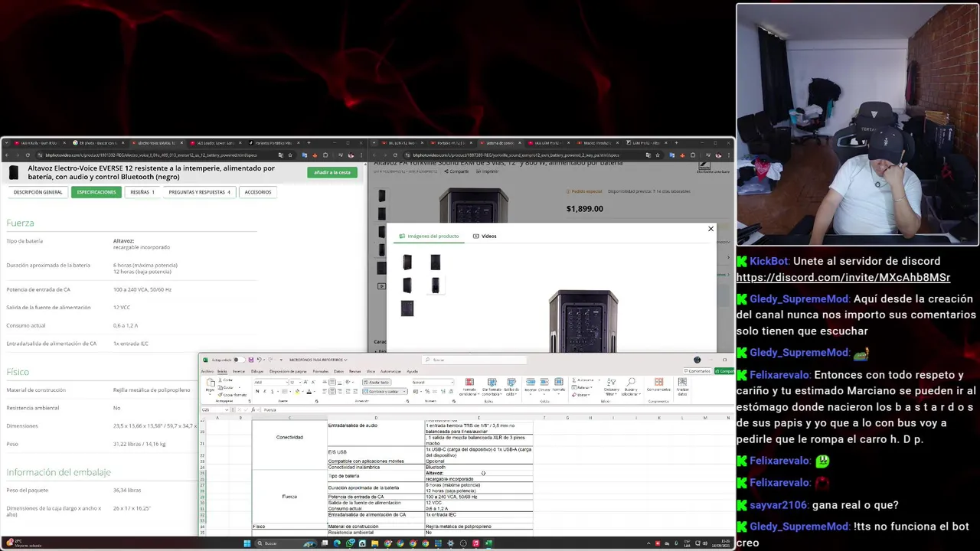Select the bottom single speaker thumbnail in popup
Screen dimensions: 980x551
pyautogui.click(x=407, y=308)
